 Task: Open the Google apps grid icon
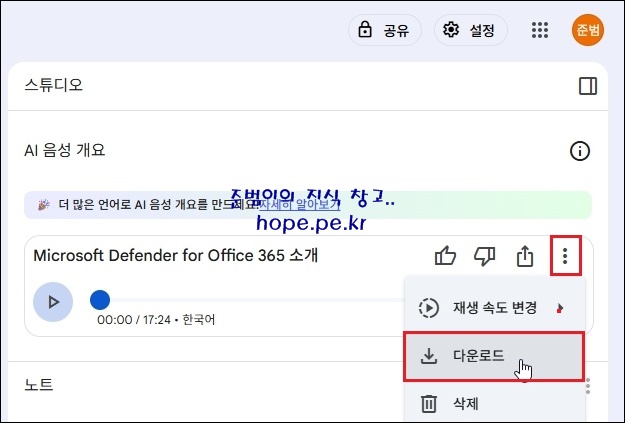pos(540,30)
